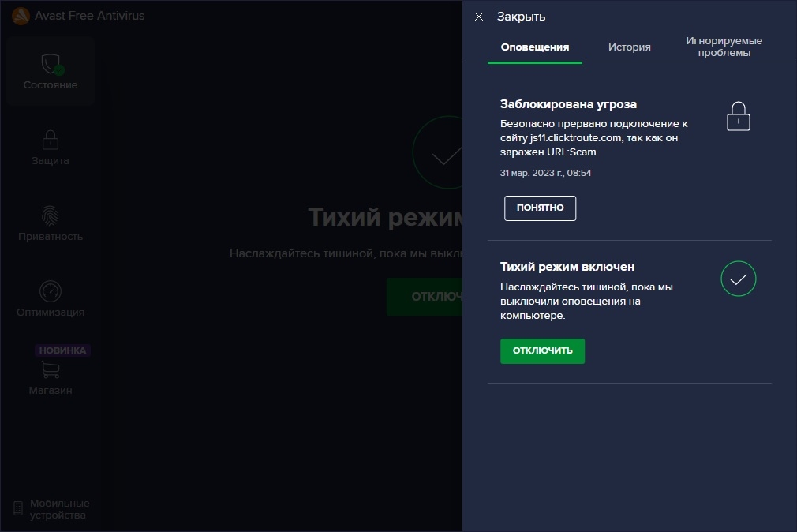Open the Оптимизация gauge icon

click(51, 290)
